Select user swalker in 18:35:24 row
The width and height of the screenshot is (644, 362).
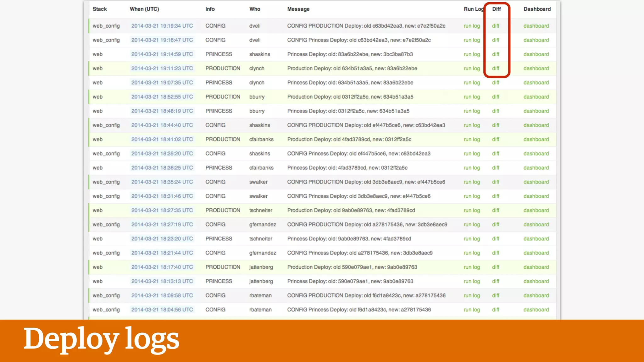coord(258,182)
